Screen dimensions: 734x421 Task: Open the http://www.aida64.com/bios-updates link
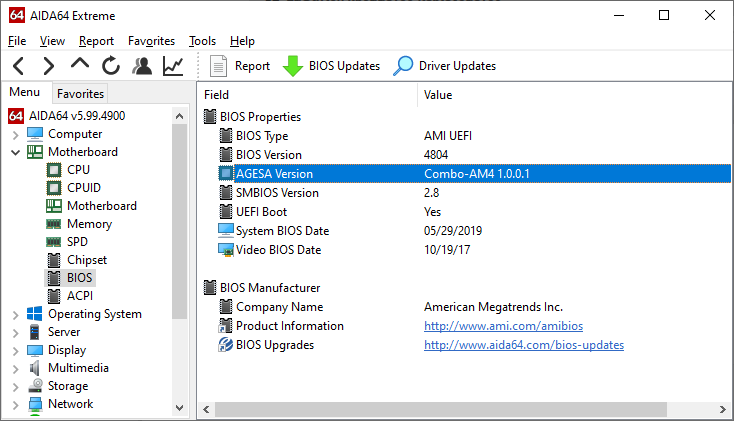coord(524,345)
